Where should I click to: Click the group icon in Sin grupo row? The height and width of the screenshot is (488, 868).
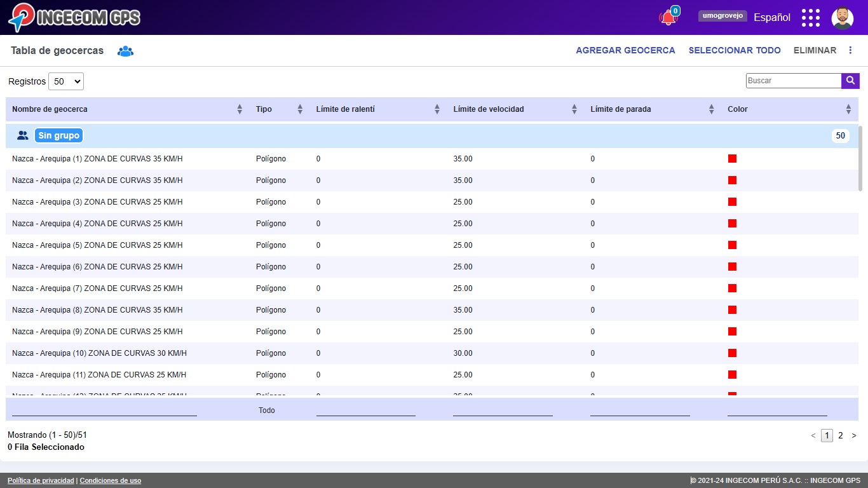tap(23, 135)
